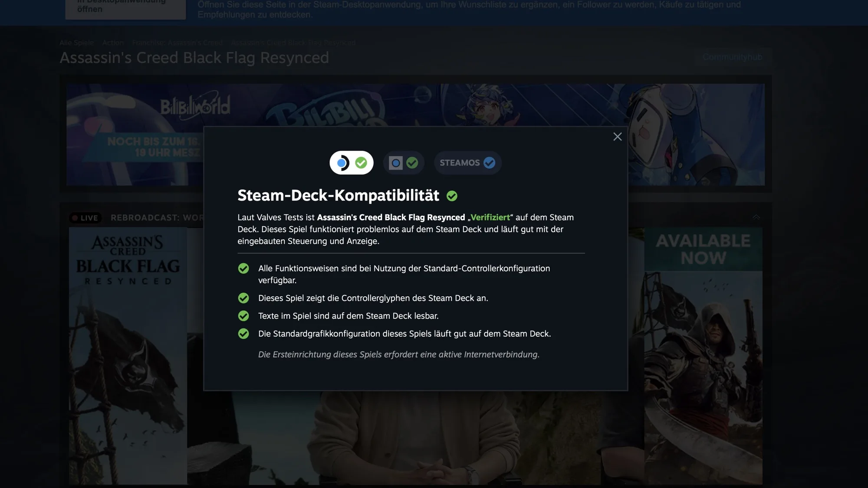868x488 pixels.
Task: Click the green Verifiziert link text
Action: [x=490, y=217]
